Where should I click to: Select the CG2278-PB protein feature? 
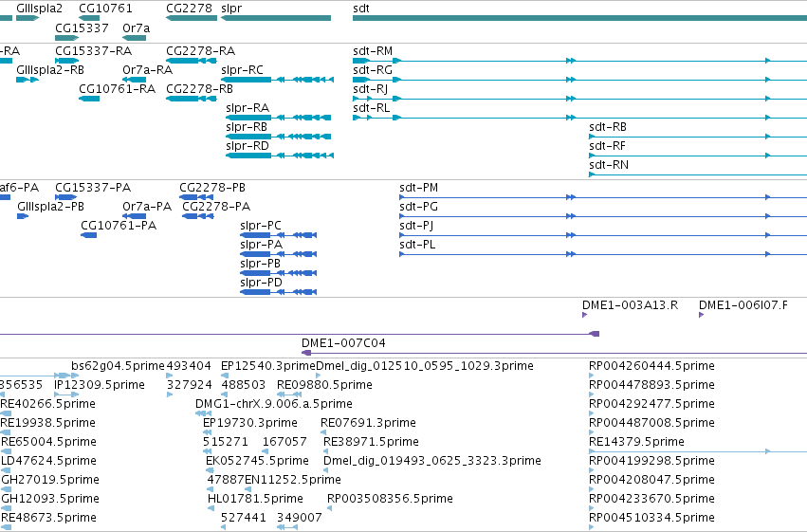point(196,197)
